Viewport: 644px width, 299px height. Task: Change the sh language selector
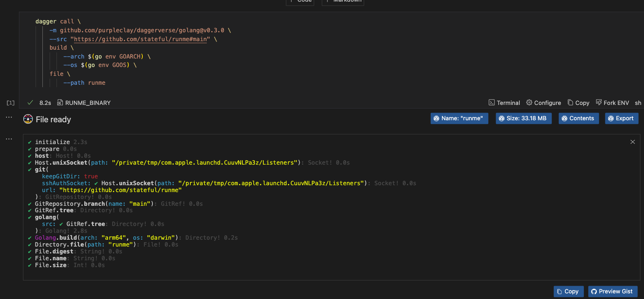click(x=638, y=103)
